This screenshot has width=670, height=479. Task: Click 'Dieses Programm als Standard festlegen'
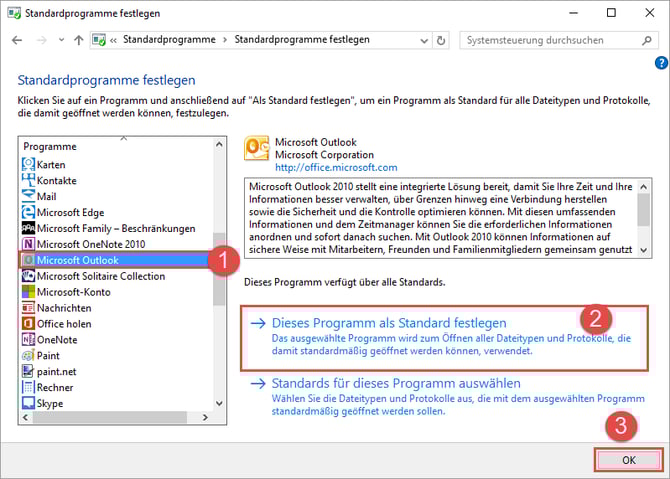389,323
